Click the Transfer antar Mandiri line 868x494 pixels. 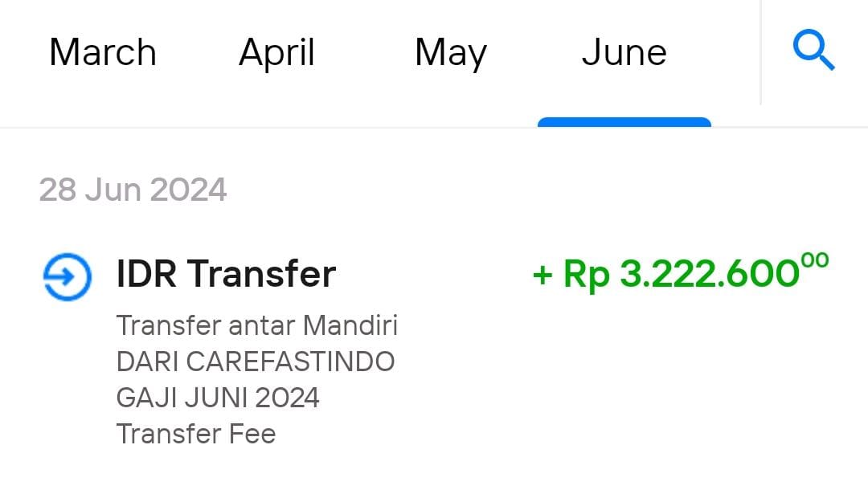(257, 325)
